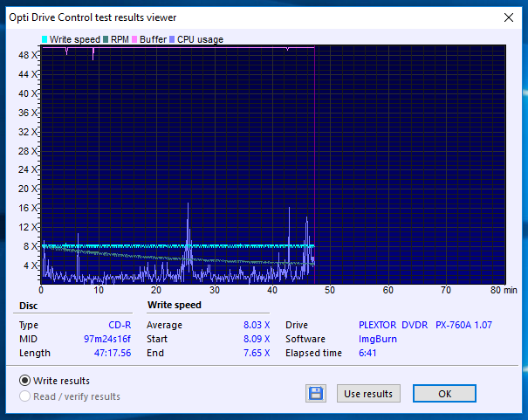Click the 48 X label on the speed axis
The image size is (528, 420).
[x=28, y=55]
